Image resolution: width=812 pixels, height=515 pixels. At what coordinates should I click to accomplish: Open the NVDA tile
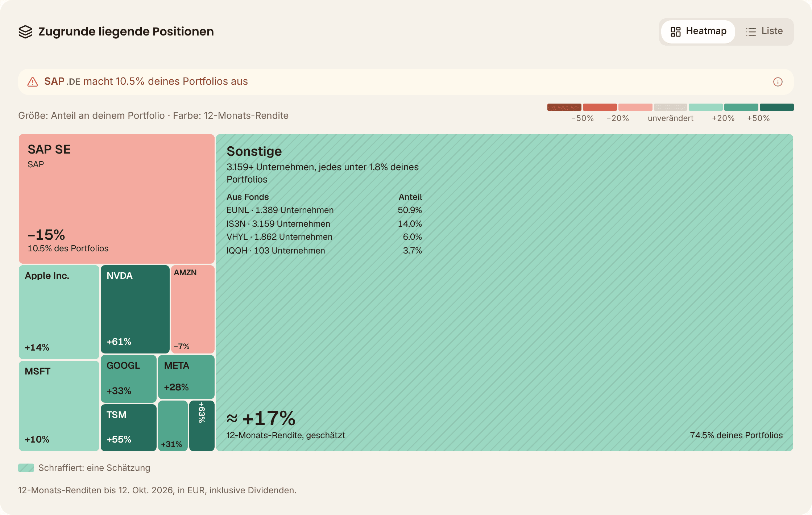click(135, 309)
